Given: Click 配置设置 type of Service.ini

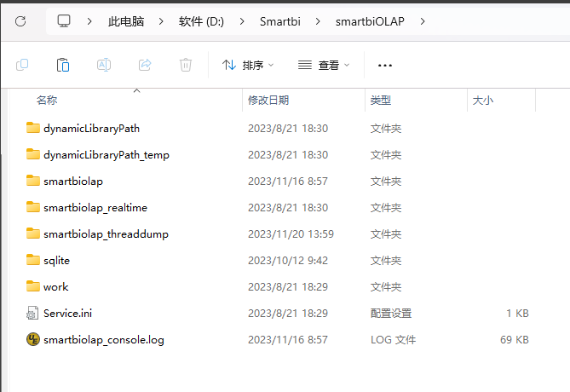Looking at the screenshot, I should (391, 313).
